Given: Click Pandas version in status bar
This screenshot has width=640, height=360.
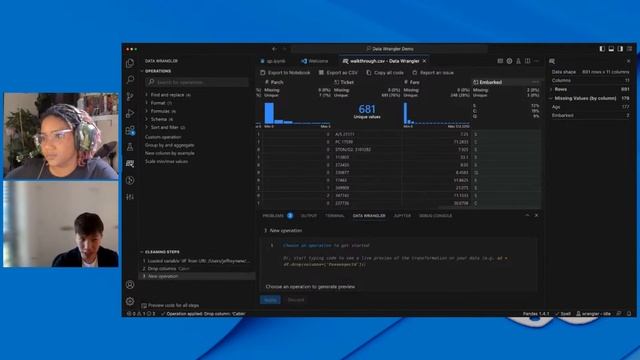Looking at the screenshot, I should tap(536, 313).
